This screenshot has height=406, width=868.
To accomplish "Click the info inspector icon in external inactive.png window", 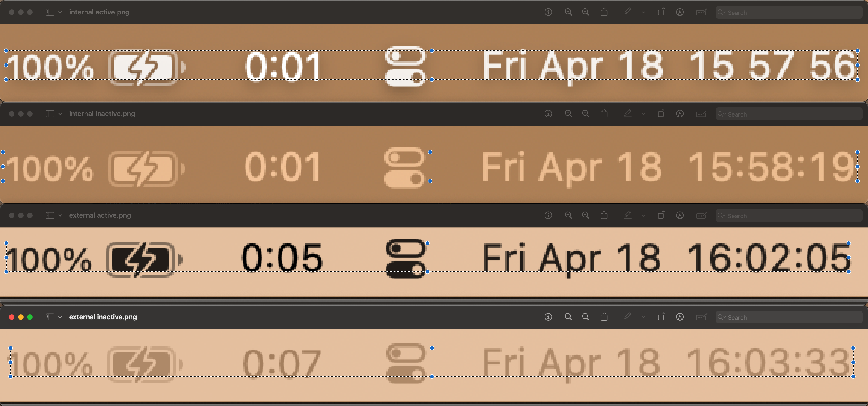I will click(548, 317).
